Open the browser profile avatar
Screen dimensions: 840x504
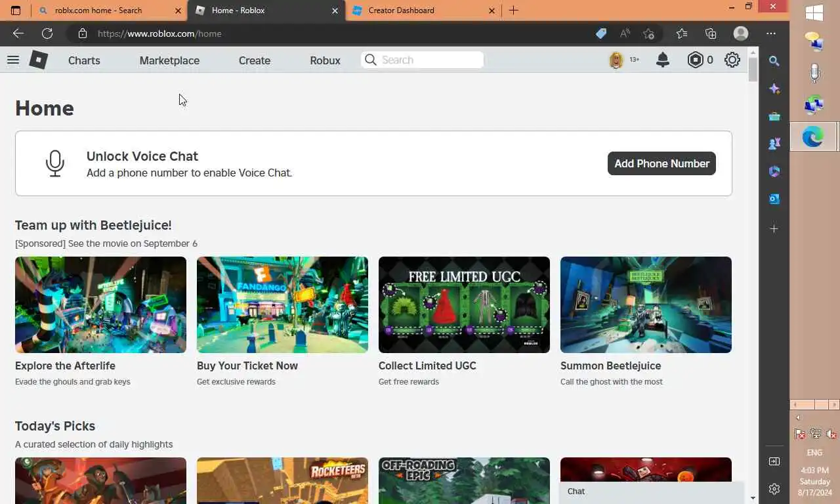[741, 33]
